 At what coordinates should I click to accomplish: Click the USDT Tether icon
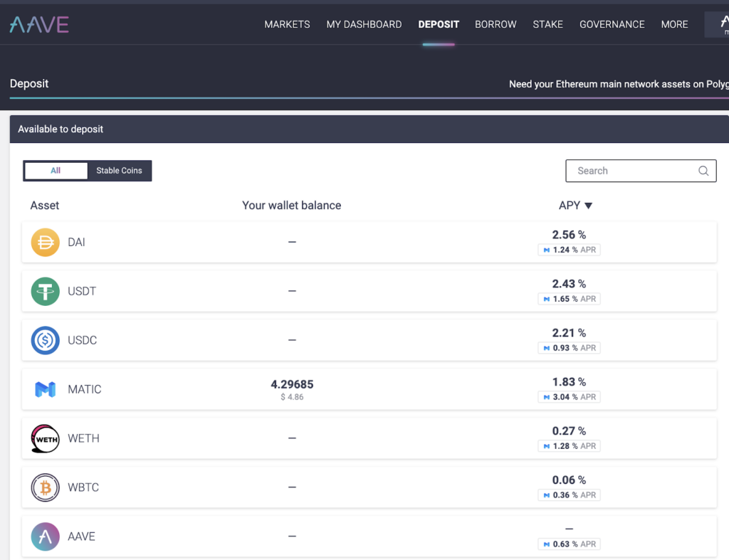(45, 291)
